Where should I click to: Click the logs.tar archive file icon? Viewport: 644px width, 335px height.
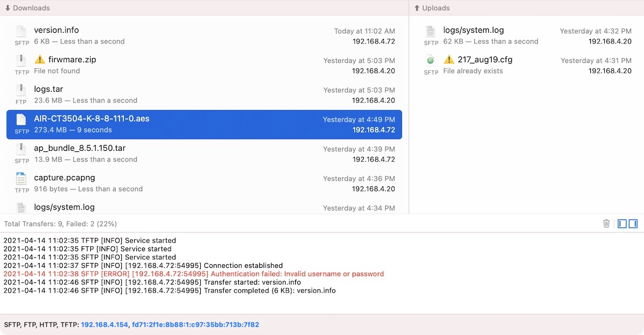[x=21, y=91]
